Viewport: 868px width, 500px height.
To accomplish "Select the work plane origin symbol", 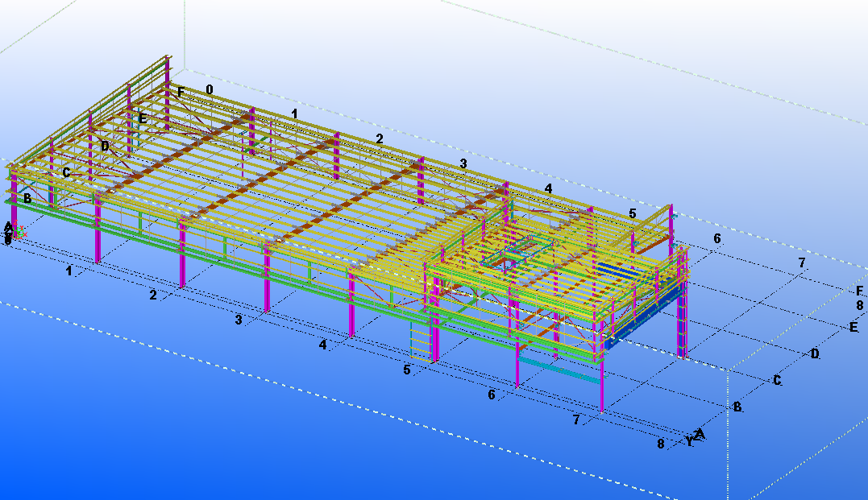I will coord(19,230).
